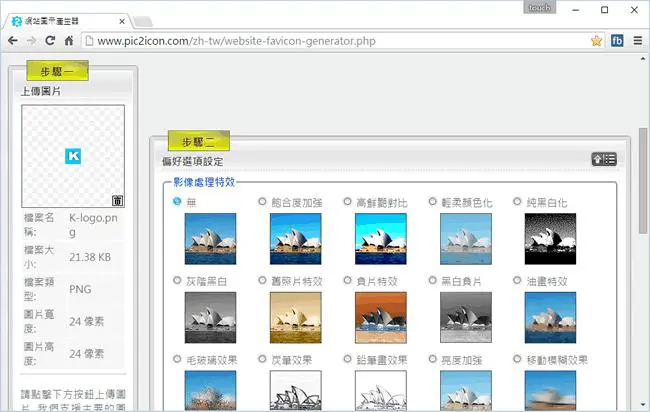Select the 純黑白化 radio option
The height and width of the screenshot is (412, 650).
click(x=517, y=201)
